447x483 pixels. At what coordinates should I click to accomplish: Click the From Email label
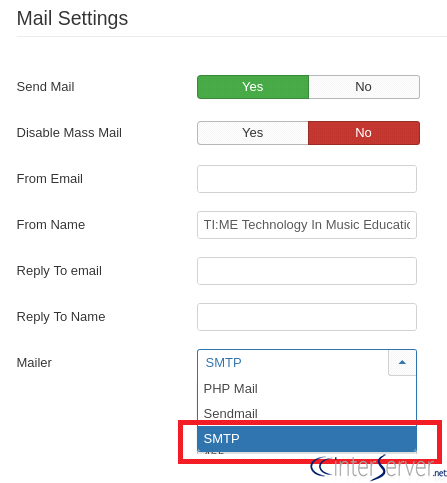pyautogui.click(x=50, y=179)
